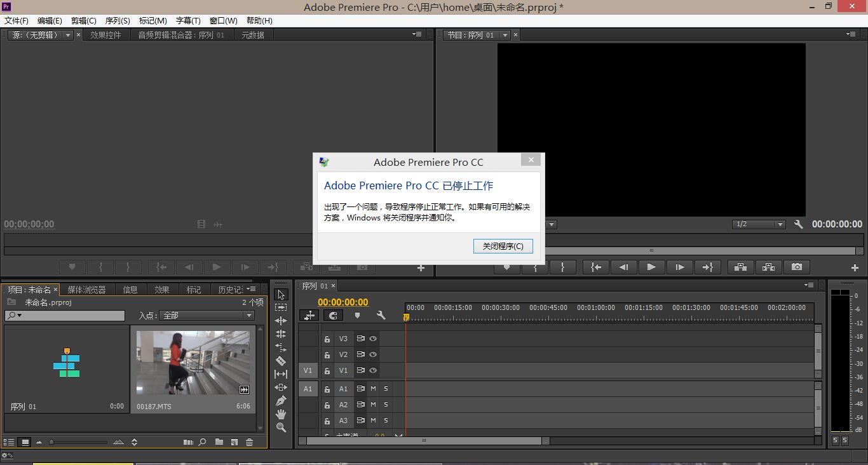The height and width of the screenshot is (465, 868).
Task: Click the Find magnifier in Project panel footer
Action: coord(203,442)
